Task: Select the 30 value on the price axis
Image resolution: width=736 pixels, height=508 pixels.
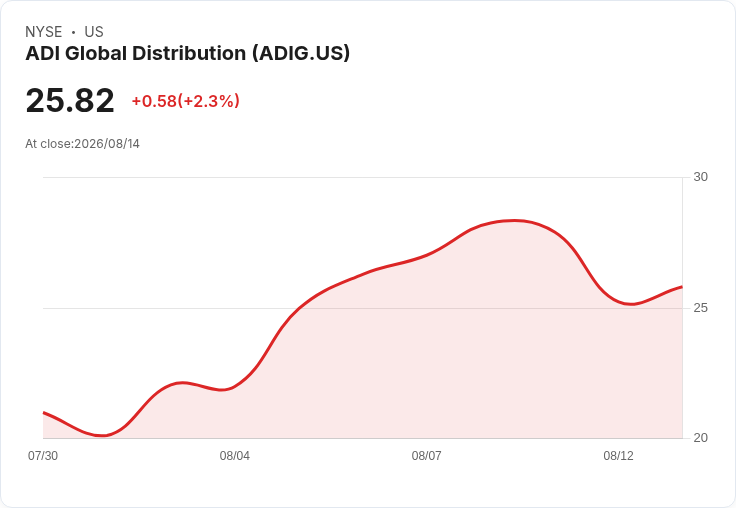Action: 700,177
